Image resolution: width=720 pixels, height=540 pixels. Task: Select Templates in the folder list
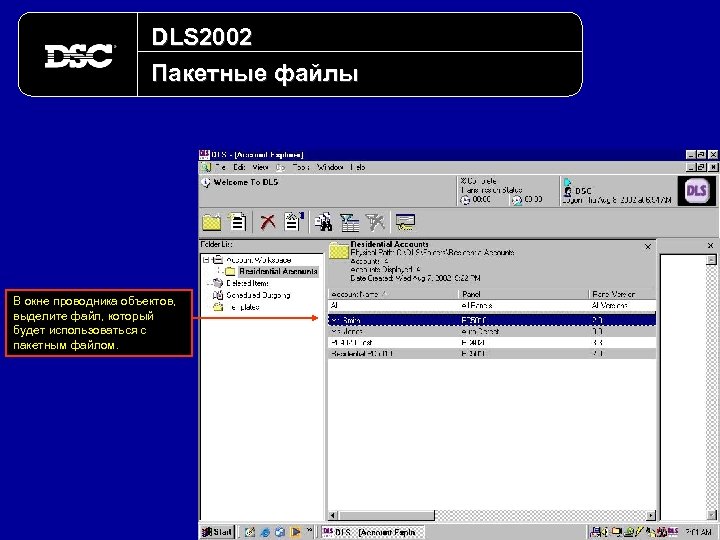[243, 307]
